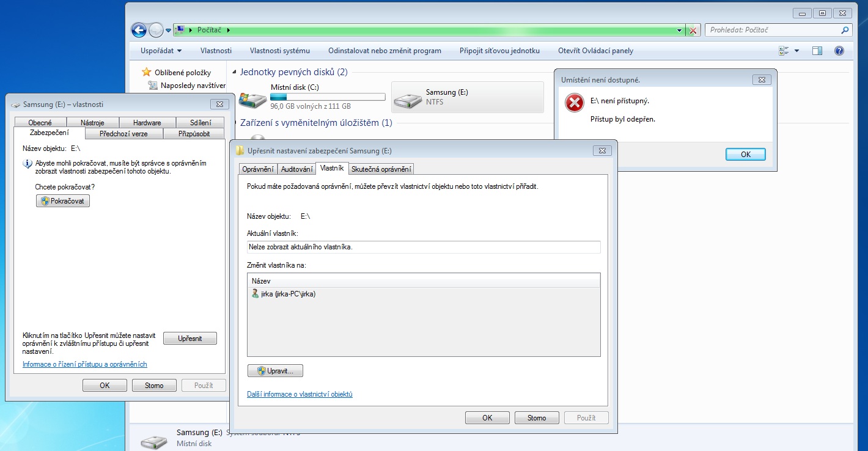This screenshot has height=451, width=868.
Task: Click Oblíbené položky star icon
Action: point(146,72)
